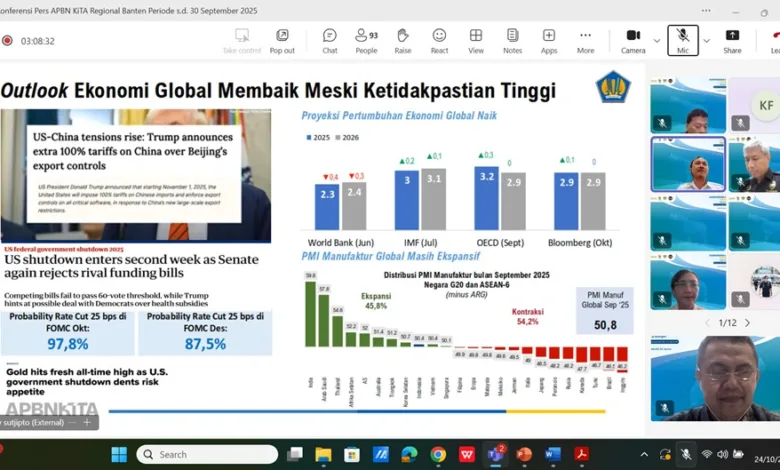Open the React emoji menu
Viewport: 780px width, 470px height.
439,40
